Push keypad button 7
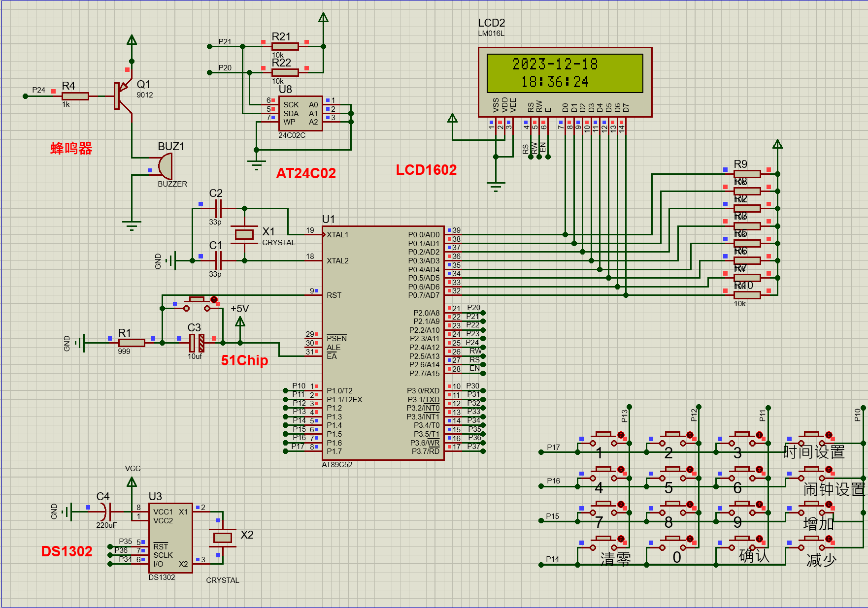Screen dimensions: 868x608 tap(603, 508)
